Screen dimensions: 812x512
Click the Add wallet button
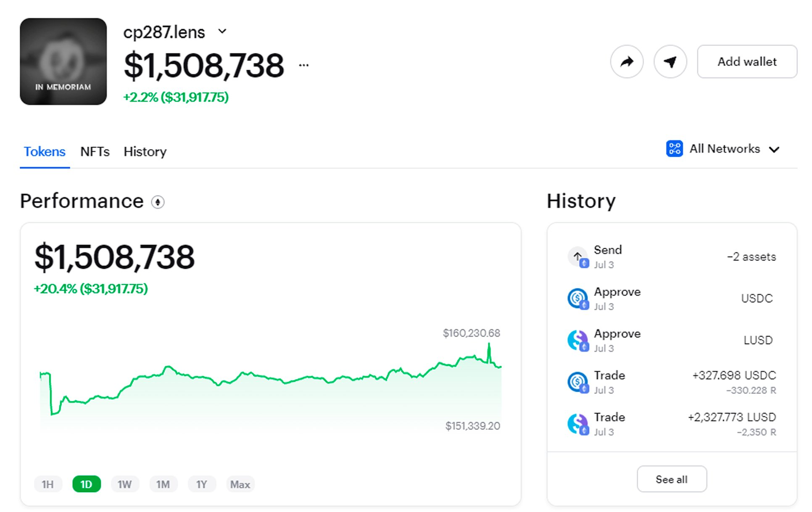pyautogui.click(x=746, y=62)
